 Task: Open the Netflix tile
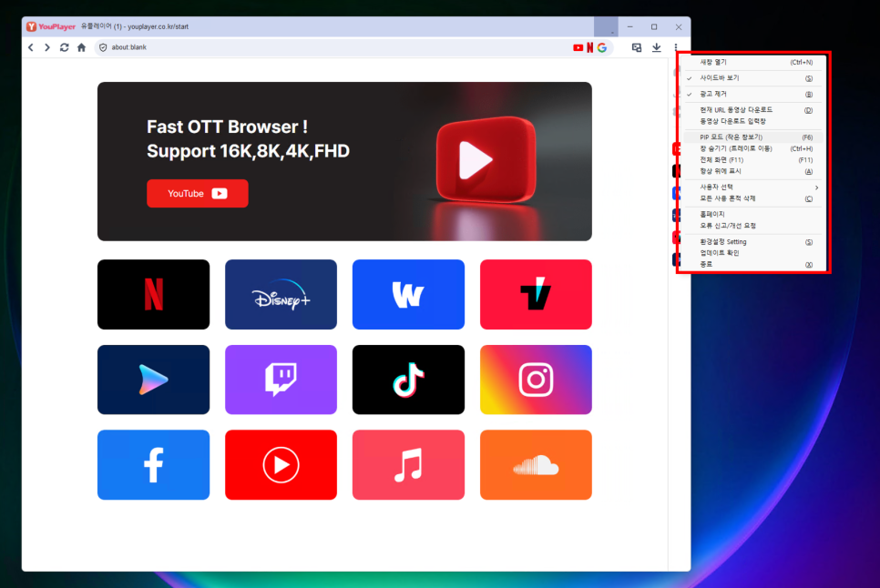click(153, 294)
